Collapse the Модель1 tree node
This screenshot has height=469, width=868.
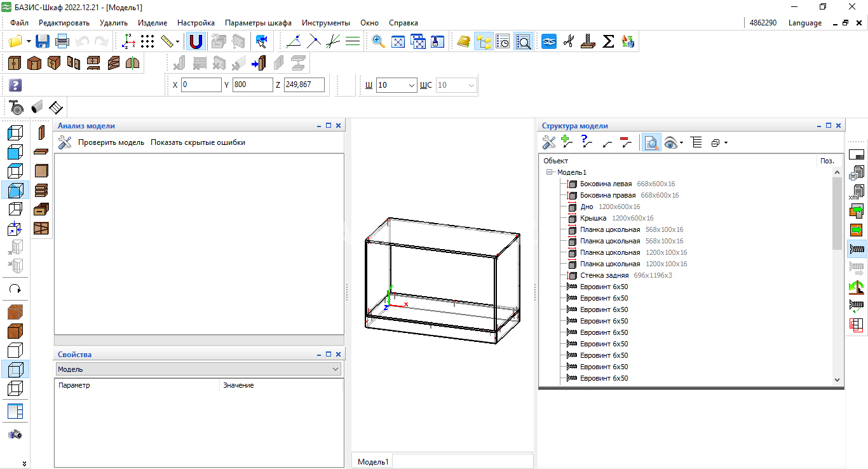click(x=550, y=172)
